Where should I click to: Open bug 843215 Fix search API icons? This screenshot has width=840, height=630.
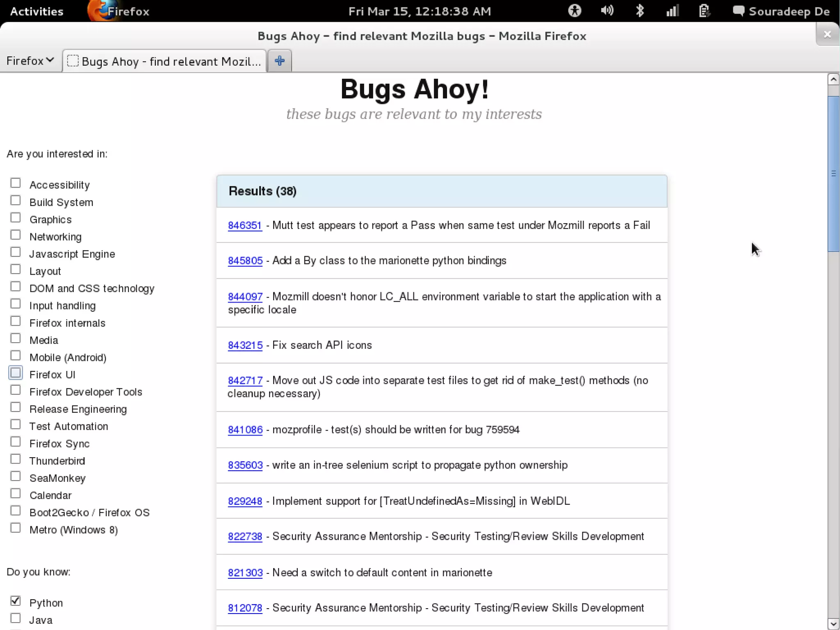(245, 345)
